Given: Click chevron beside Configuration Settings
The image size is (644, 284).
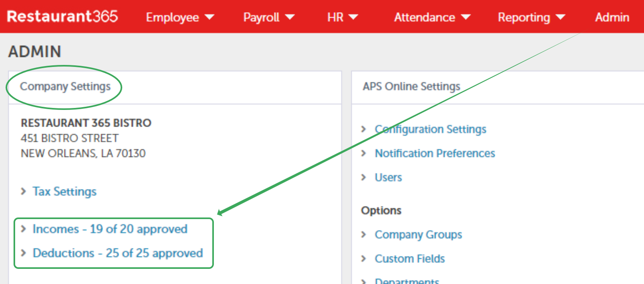Looking at the screenshot, I should pos(363,129).
